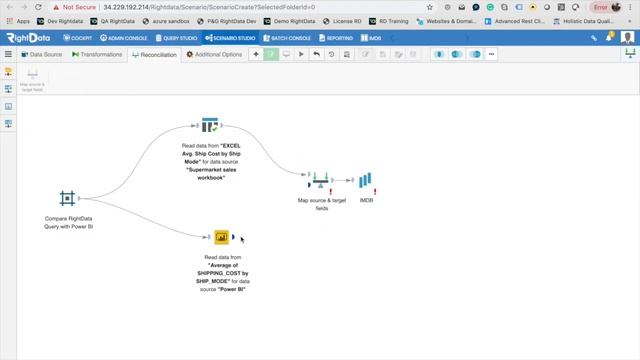Viewport: 640px width, 360px height.
Task: Select the Reconciliation tab
Action: (155, 55)
